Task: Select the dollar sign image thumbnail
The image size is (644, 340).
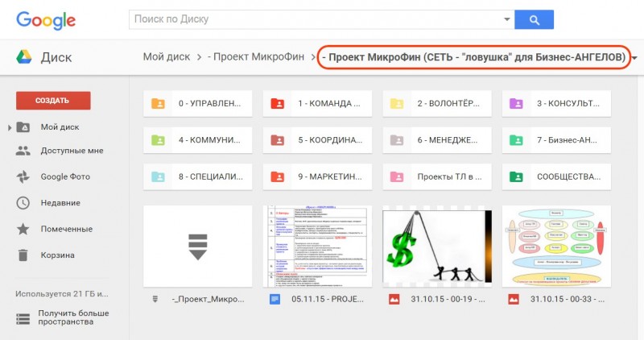Action: click(x=436, y=246)
